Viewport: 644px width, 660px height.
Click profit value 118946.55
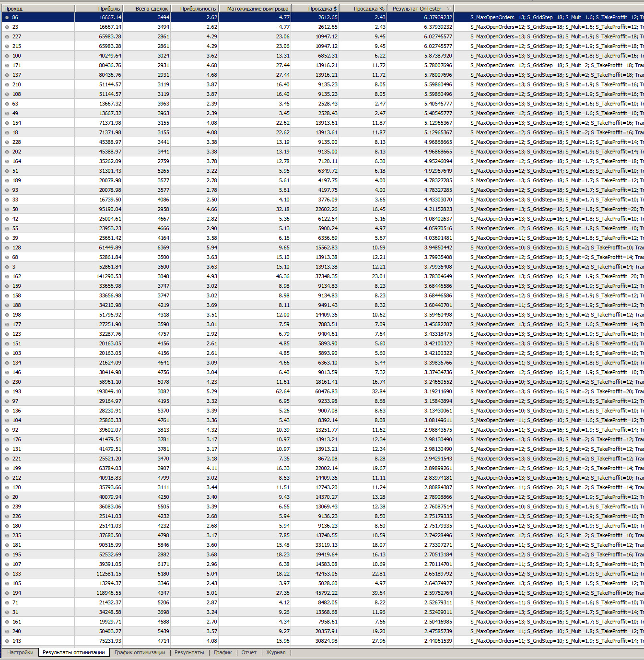click(x=109, y=593)
